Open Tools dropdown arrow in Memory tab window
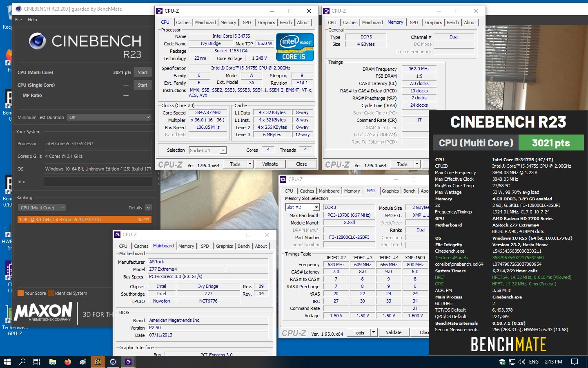588x368 pixels. click(417, 164)
